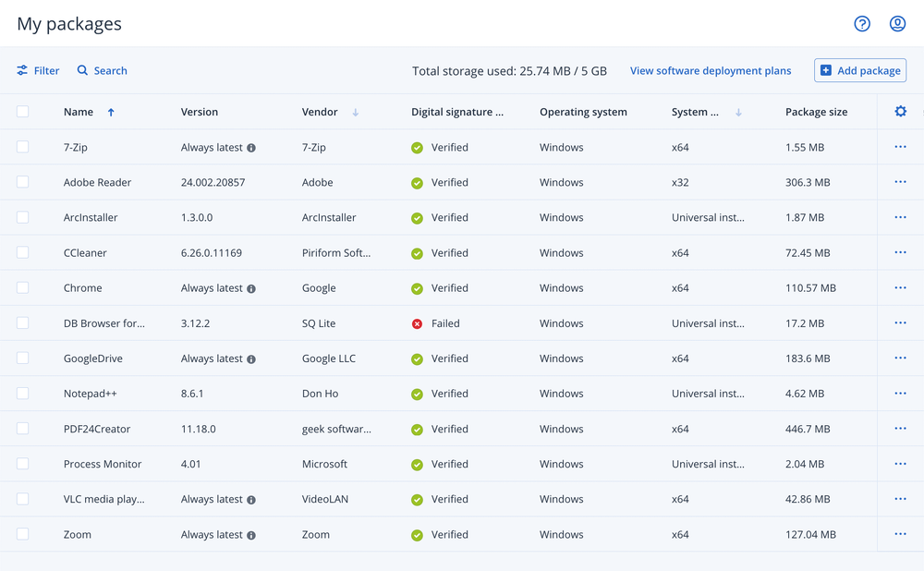Select the ArcInstaller package checkbox
The image size is (924, 571).
click(22, 217)
